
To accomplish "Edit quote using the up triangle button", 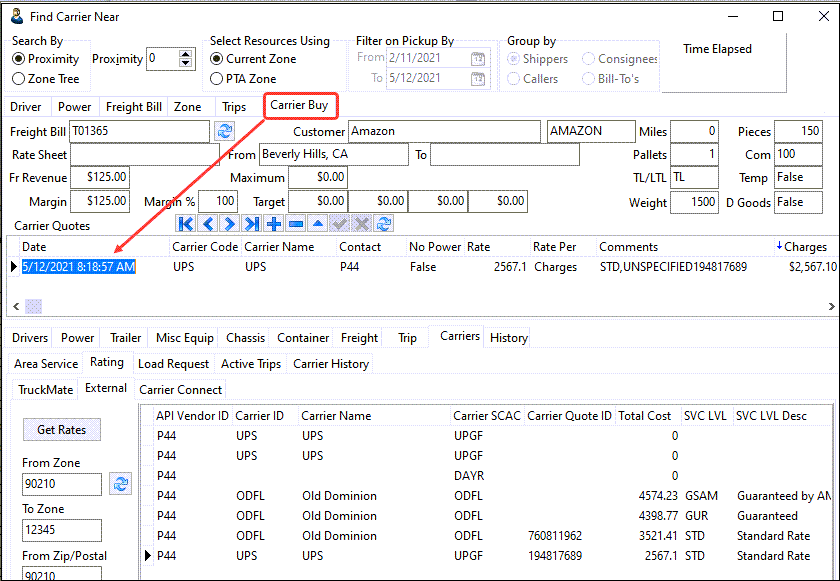I will [x=318, y=224].
